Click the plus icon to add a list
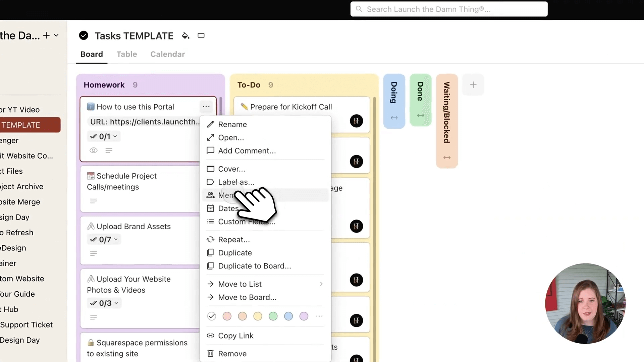644x362 pixels. (x=473, y=85)
